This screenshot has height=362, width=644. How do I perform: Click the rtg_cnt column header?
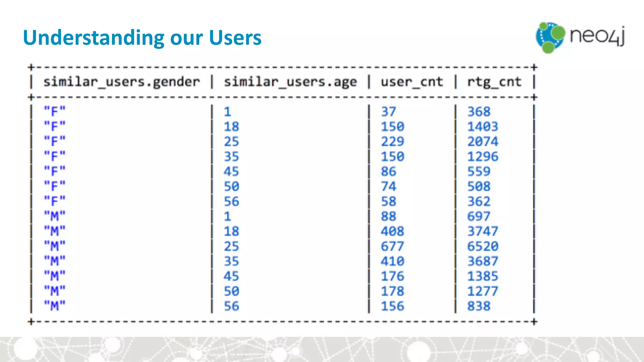click(494, 82)
